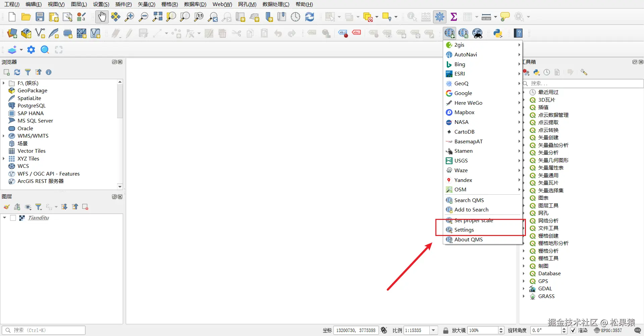Toggle visibility of the Tianditu layer

coord(13,218)
